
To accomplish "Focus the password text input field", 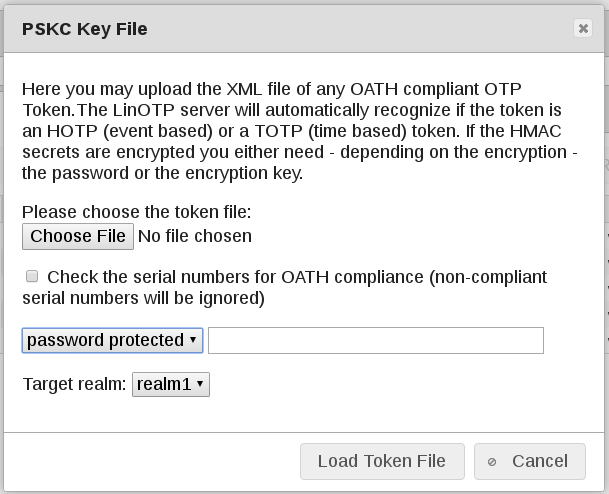I will (x=375, y=340).
